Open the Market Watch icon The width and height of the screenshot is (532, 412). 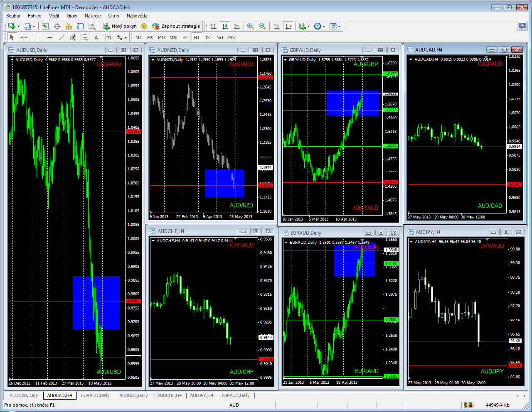tap(45, 26)
